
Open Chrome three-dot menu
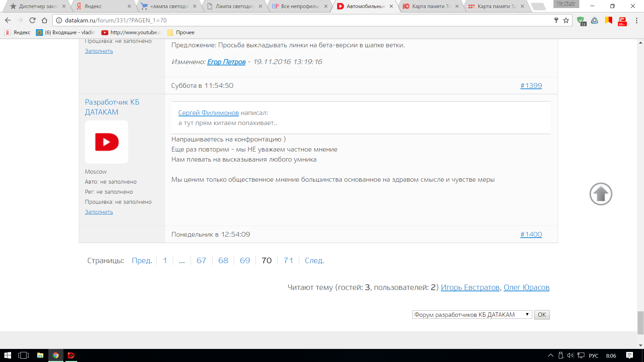(x=636, y=20)
